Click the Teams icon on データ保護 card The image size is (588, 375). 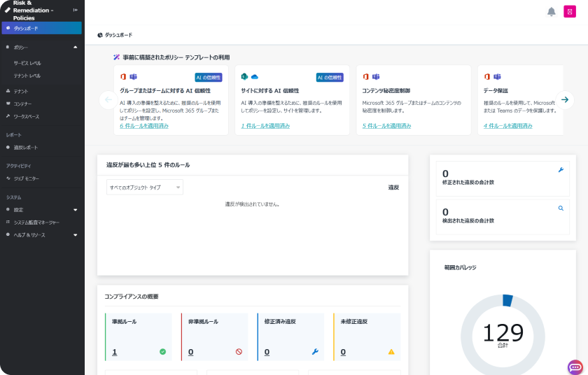(x=497, y=77)
